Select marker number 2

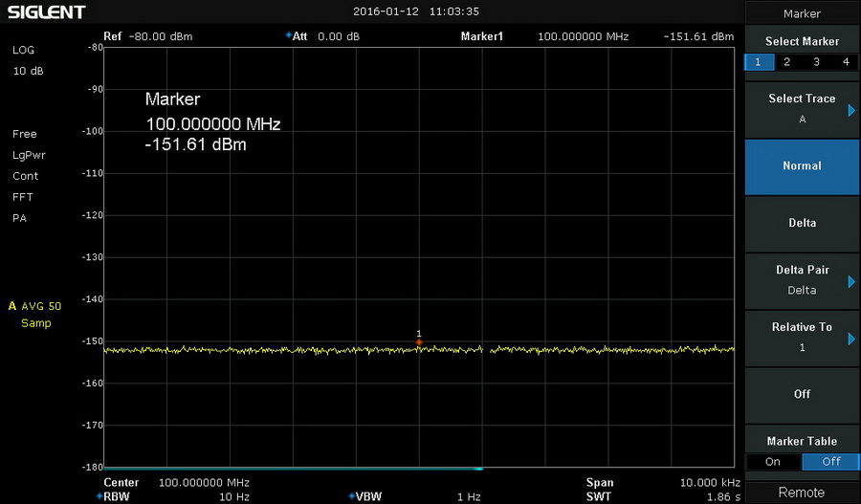787,62
